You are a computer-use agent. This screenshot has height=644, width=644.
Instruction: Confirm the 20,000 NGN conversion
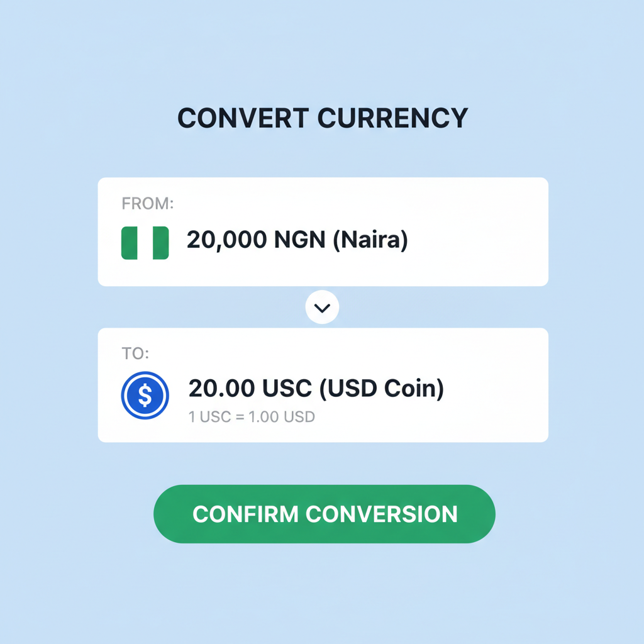coord(324,514)
